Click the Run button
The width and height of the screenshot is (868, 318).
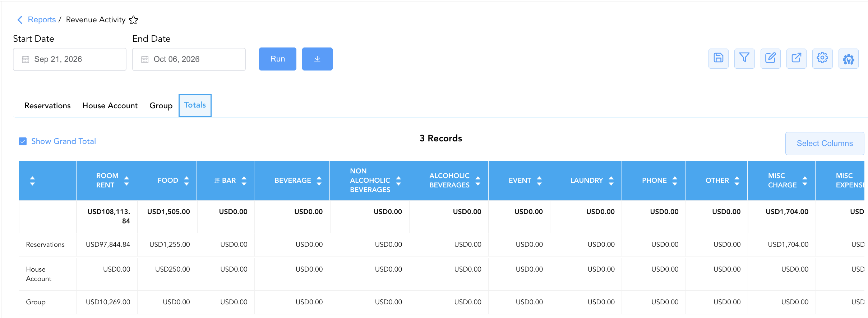pos(278,59)
